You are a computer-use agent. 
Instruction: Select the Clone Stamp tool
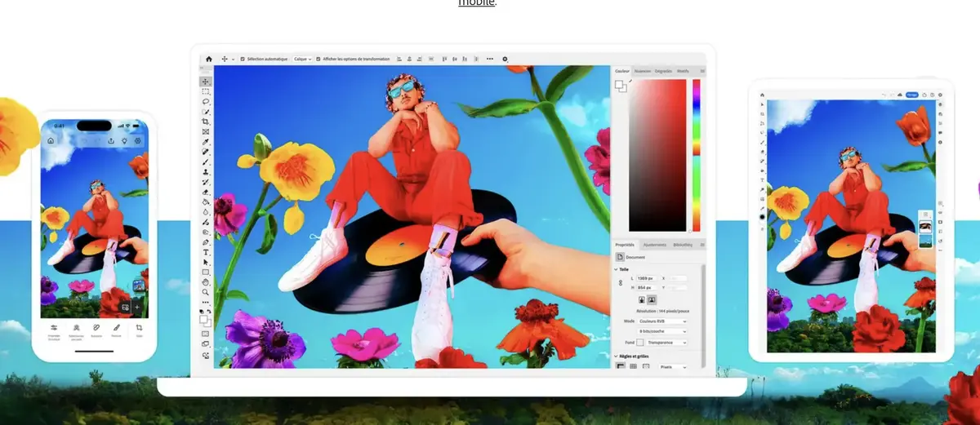click(206, 172)
